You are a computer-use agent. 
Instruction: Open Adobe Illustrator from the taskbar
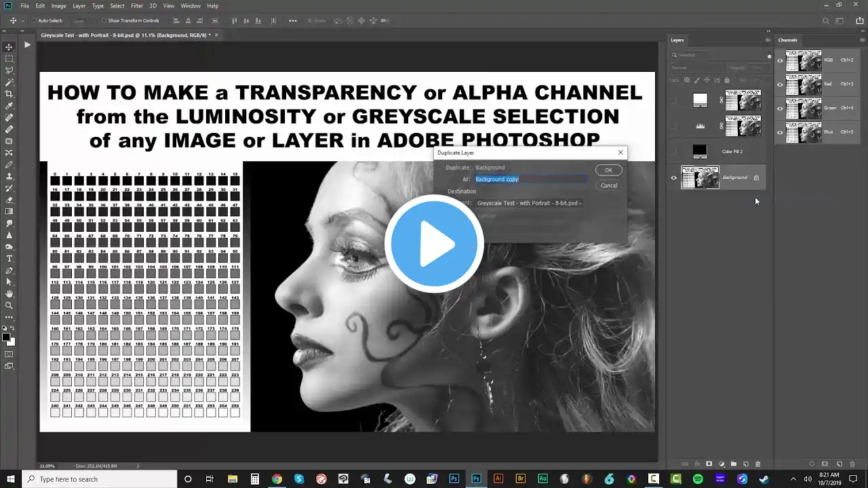tap(498, 479)
